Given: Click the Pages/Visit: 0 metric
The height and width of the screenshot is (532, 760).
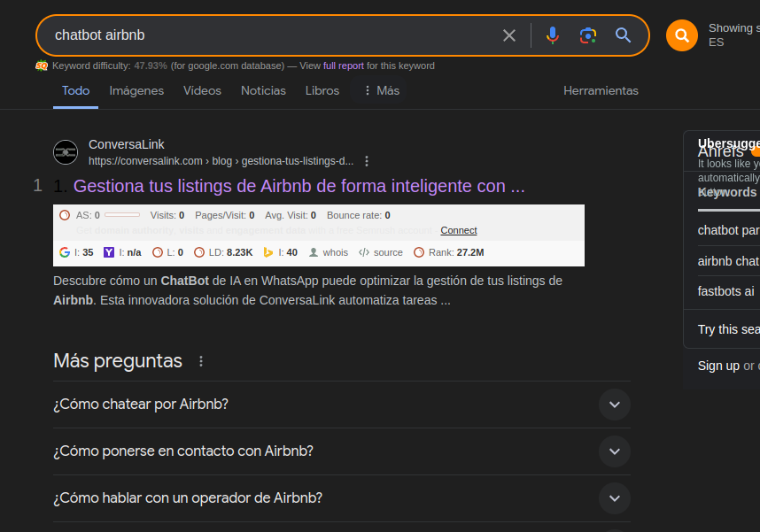Looking at the screenshot, I should [224, 215].
